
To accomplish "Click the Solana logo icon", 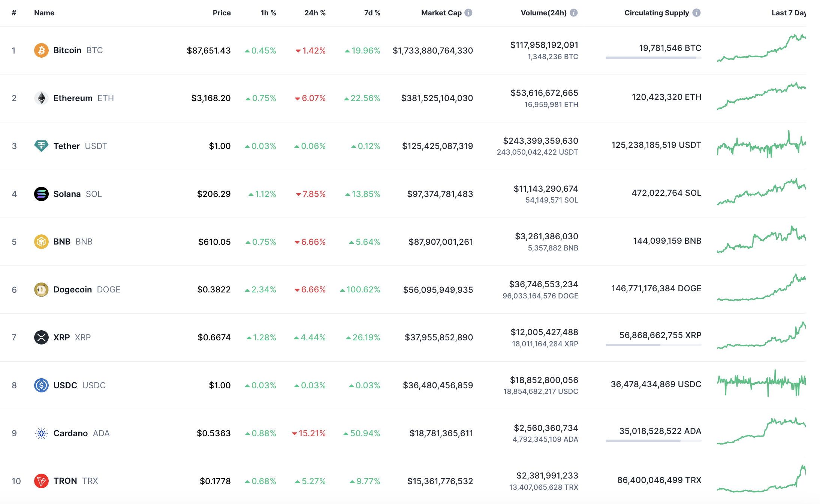I will click(x=41, y=194).
